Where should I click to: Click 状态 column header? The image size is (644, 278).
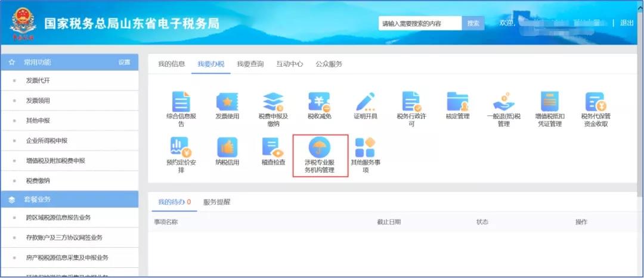[x=482, y=222]
